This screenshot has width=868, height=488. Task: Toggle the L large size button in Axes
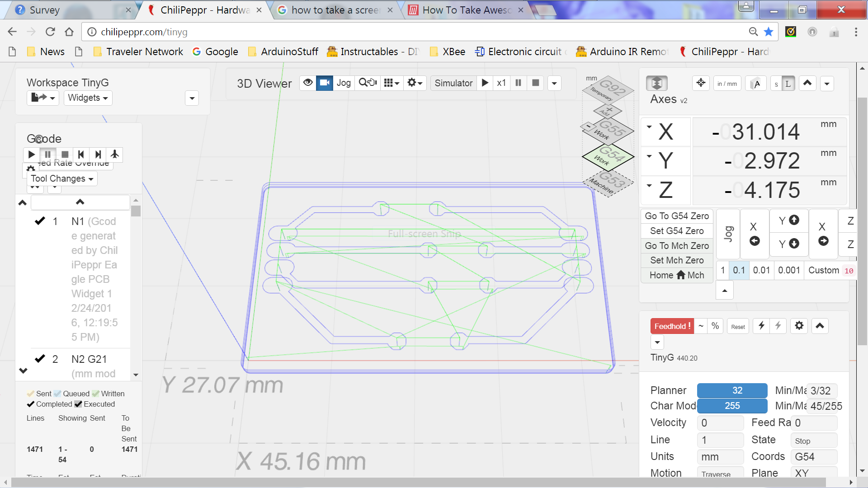[788, 84]
